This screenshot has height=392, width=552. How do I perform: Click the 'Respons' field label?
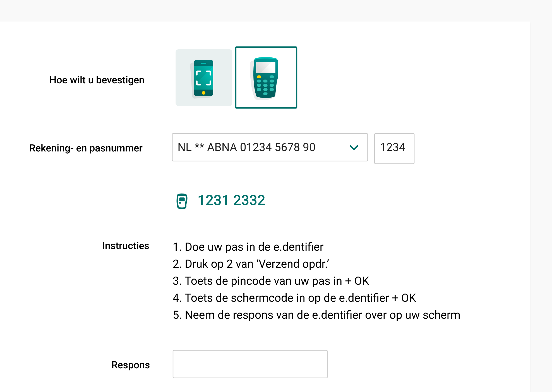(131, 365)
